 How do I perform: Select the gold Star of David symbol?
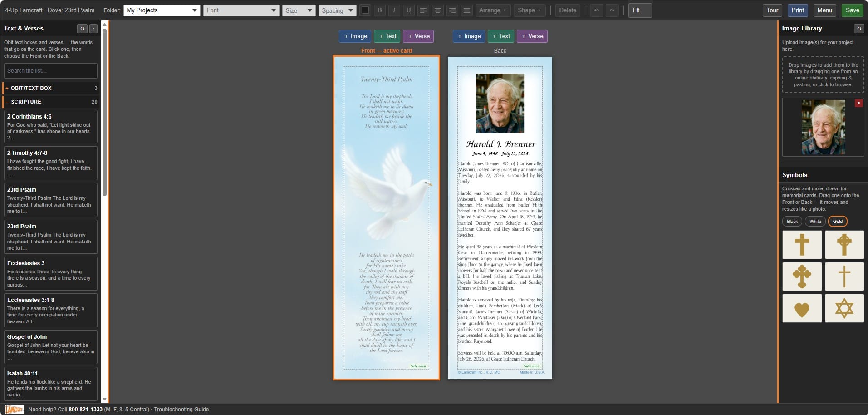pyautogui.click(x=844, y=308)
